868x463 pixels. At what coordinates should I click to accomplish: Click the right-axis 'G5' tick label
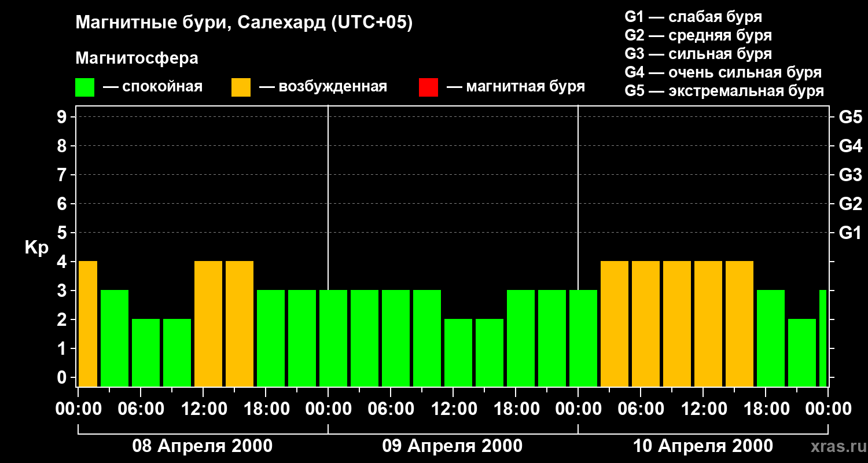pos(851,117)
